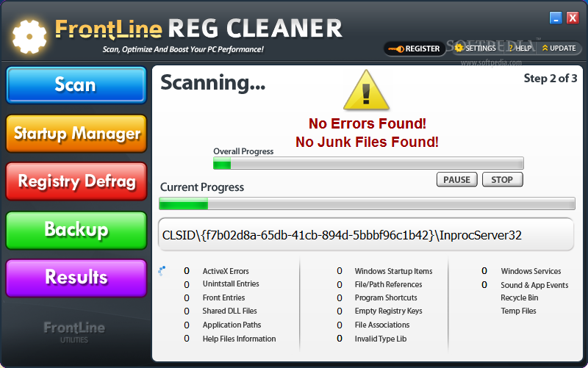Select the ActiveX Errors entry
Screen dimensions: 588x368
point(226,271)
